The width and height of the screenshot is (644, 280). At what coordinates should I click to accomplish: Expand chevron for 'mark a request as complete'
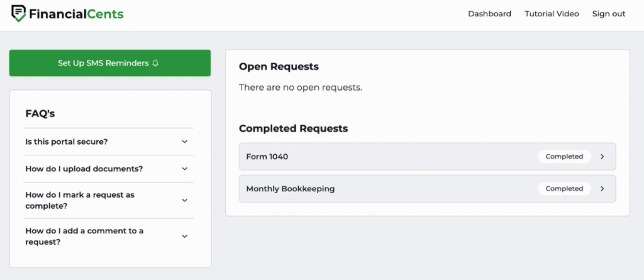185,201
